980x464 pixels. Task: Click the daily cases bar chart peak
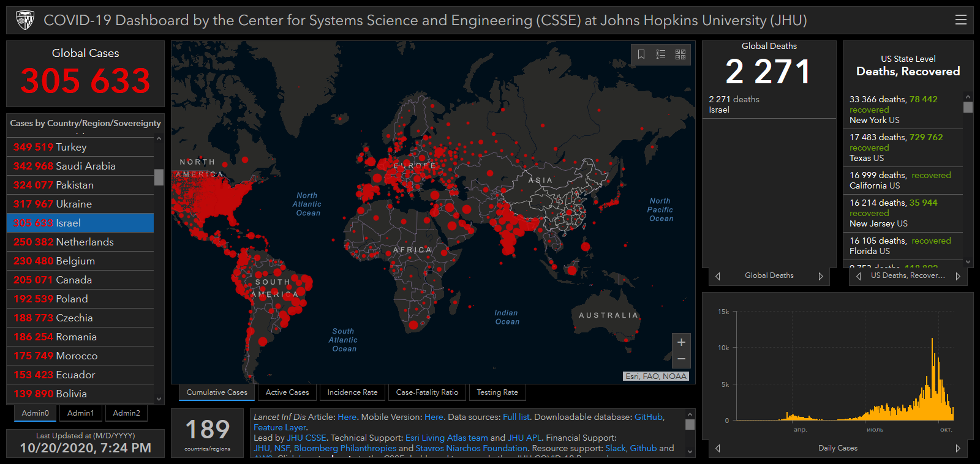[x=932, y=378]
